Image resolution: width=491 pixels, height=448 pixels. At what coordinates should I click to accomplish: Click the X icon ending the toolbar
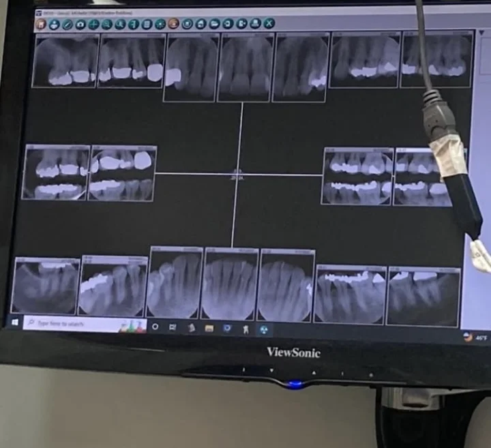pyautogui.click(x=269, y=24)
